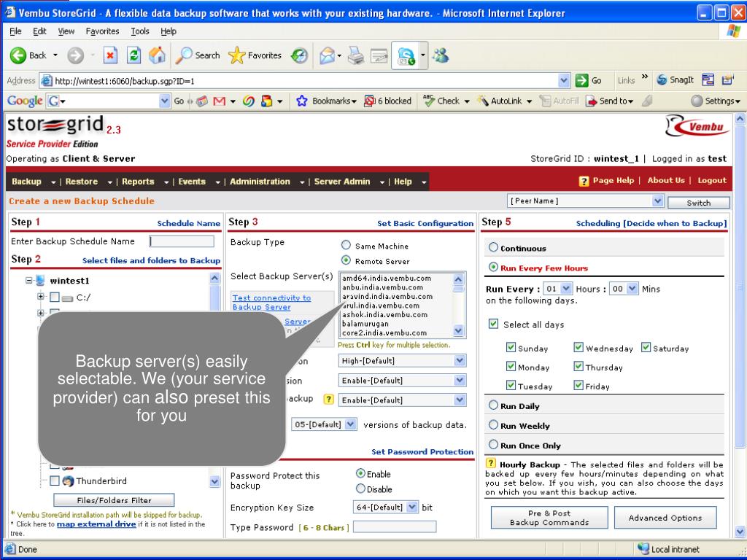Click the IE Back arrow icon
Image resolution: width=747 pixels, height=560 pixels.
pos(18,55)
